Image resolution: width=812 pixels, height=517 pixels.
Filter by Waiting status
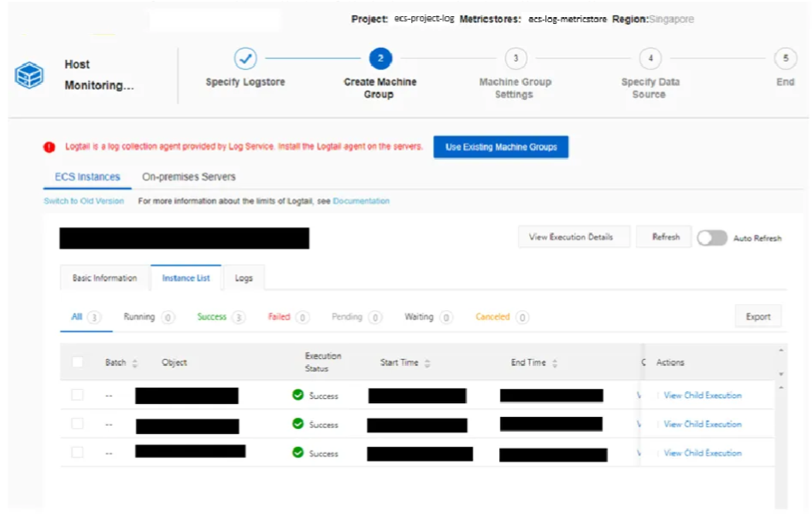pos(428,317)
